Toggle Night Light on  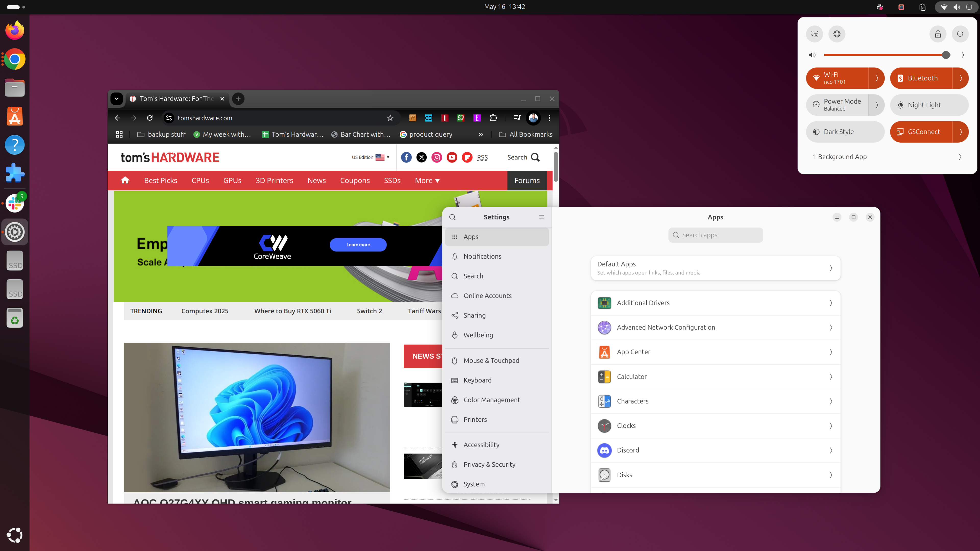point(929,105)
